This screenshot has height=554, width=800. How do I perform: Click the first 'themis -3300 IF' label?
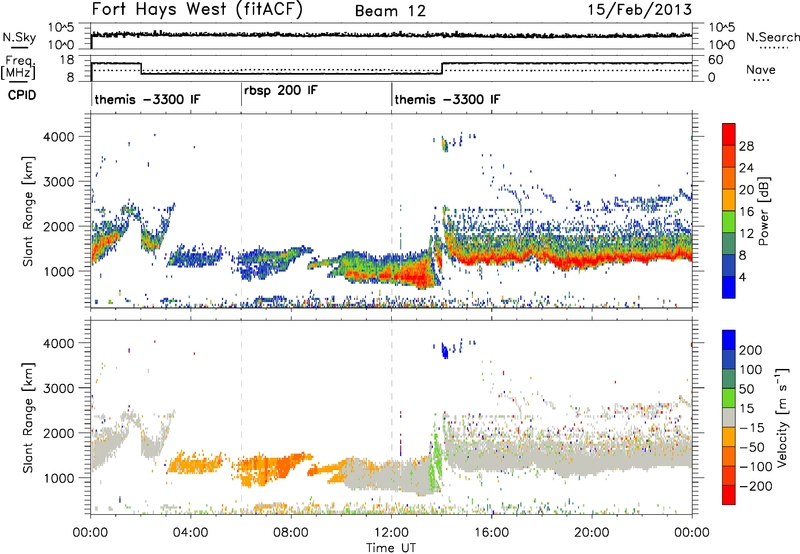click(147, 99)
